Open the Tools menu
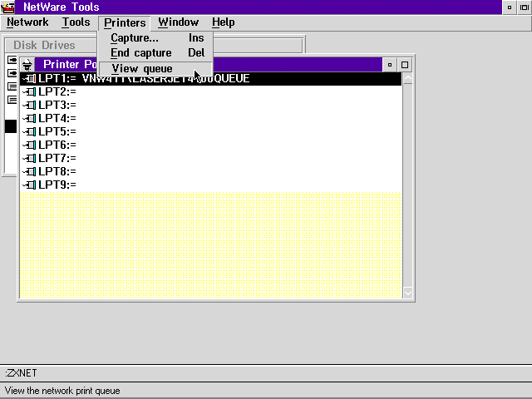The image size is (532, 399). click(x=76, y=22)
